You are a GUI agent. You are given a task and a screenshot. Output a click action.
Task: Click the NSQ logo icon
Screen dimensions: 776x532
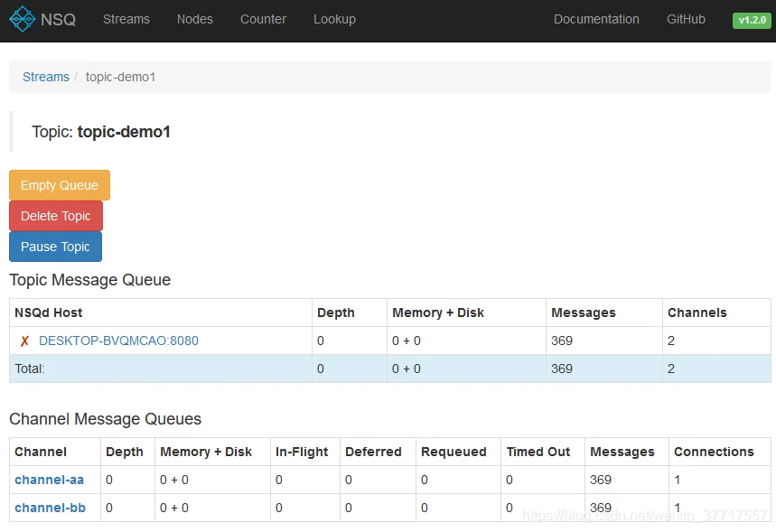point(23,19)
